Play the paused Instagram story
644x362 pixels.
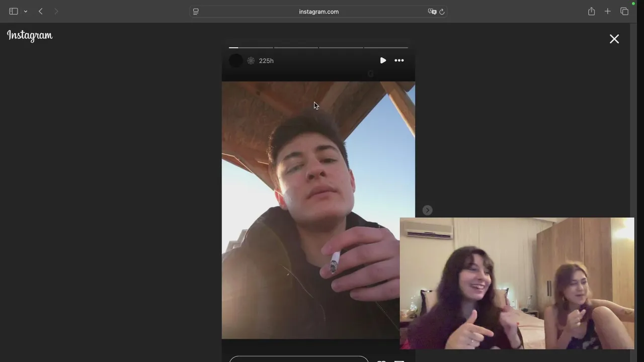(x=383, y=60)
